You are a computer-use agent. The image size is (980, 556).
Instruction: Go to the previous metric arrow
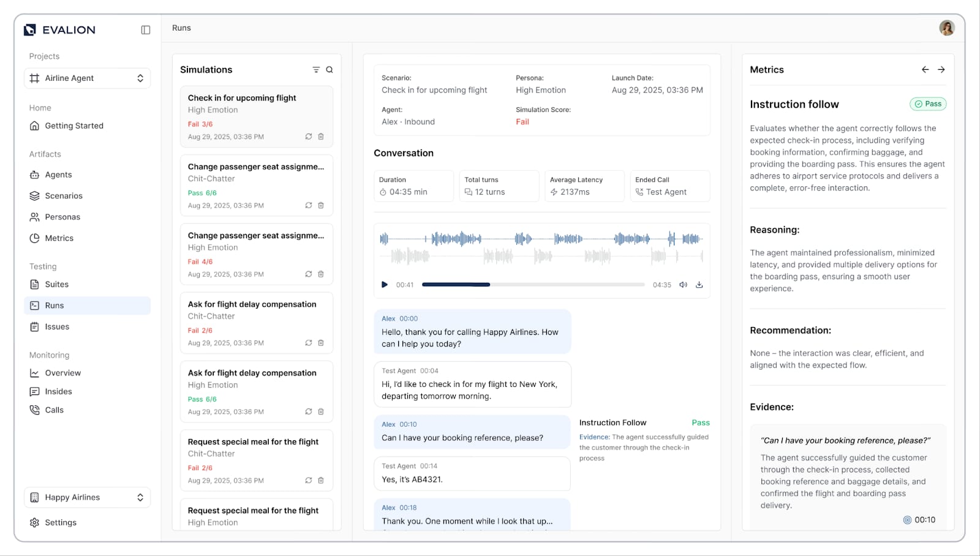point(925,70)
